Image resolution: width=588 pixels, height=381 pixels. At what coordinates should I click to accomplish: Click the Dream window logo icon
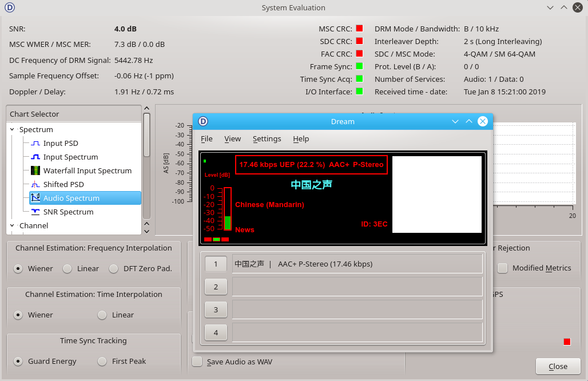pos(203,121)
